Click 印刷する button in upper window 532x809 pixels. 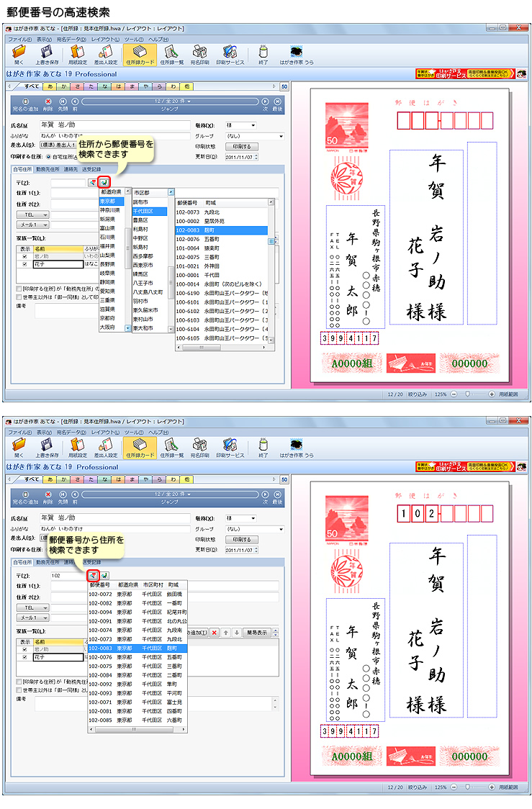click(x=241, y=146)
